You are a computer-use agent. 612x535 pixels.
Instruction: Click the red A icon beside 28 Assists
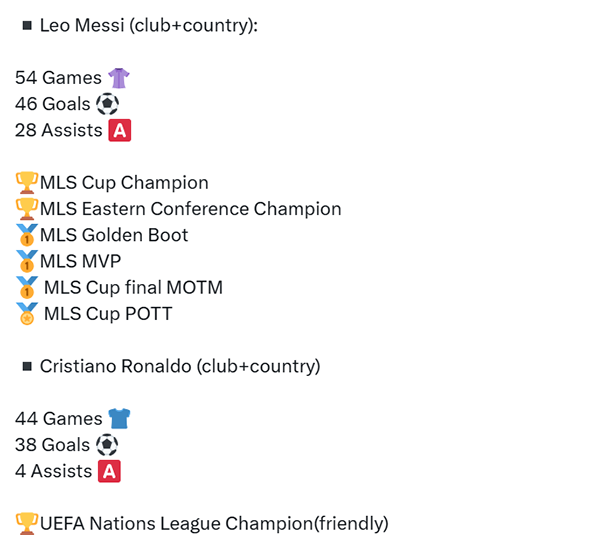click(x=120, y=130)
